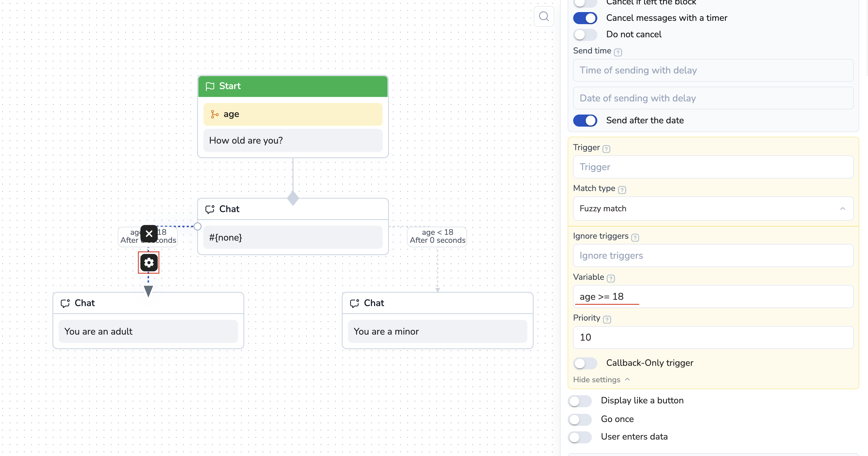Enable Callback-Only trigger switch
The image size is (868, 456).
pos(585,363)
